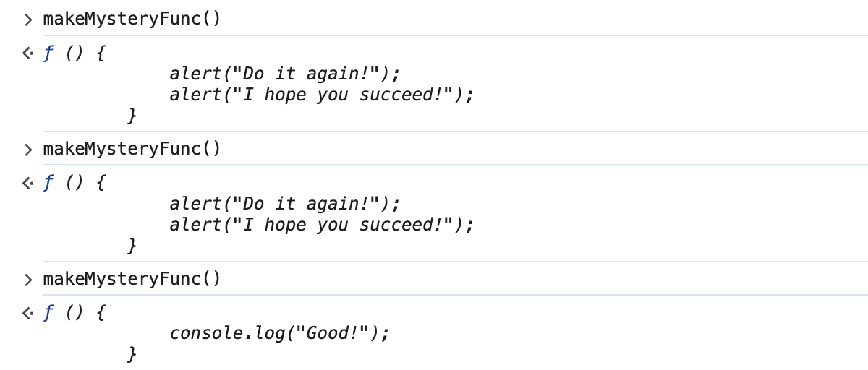Click the return arrow beside the console.log function
Viewport: 868px width, 370px height.
[27, 313]
